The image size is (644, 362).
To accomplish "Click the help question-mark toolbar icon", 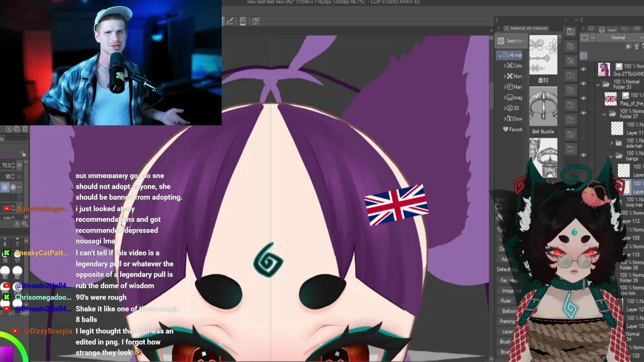I will tap(256, 21).
